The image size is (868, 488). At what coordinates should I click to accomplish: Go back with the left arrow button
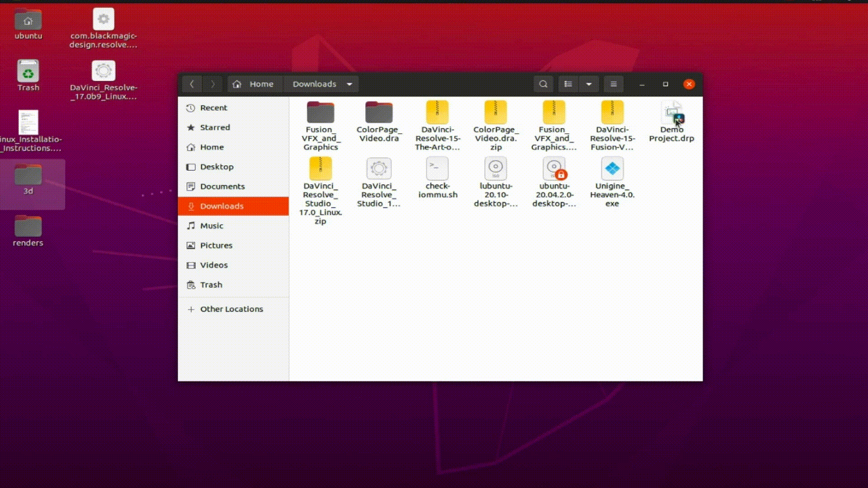point(192,84)
